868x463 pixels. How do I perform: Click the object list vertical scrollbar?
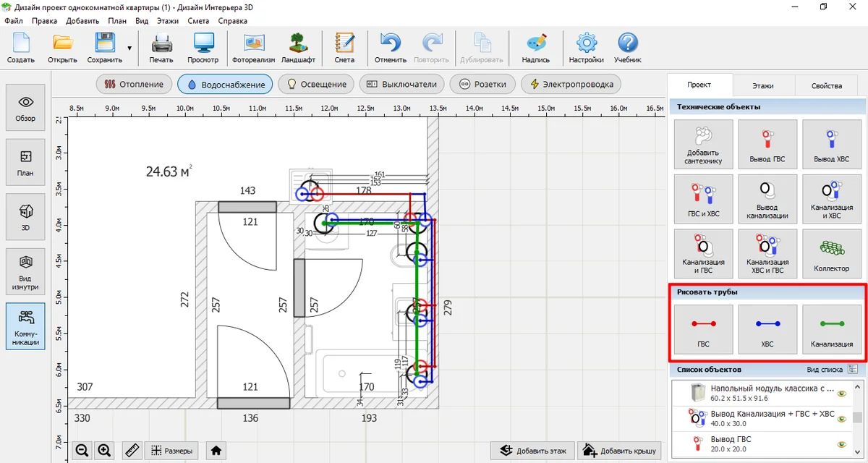pyautogui.click(x=857, y=417)
